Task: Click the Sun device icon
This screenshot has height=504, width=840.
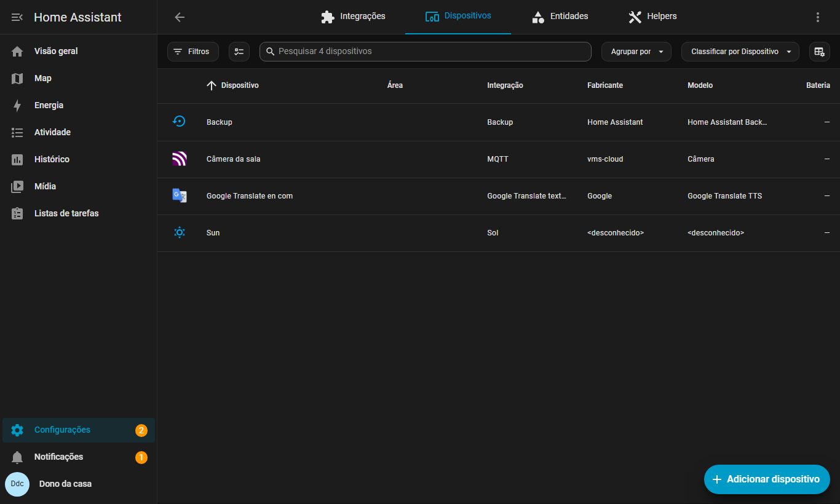Action: (x=179, y=232)
